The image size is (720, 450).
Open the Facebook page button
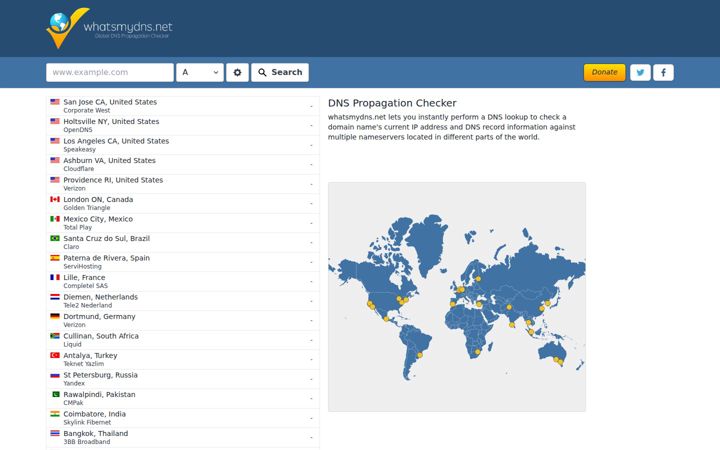(663, 73)
